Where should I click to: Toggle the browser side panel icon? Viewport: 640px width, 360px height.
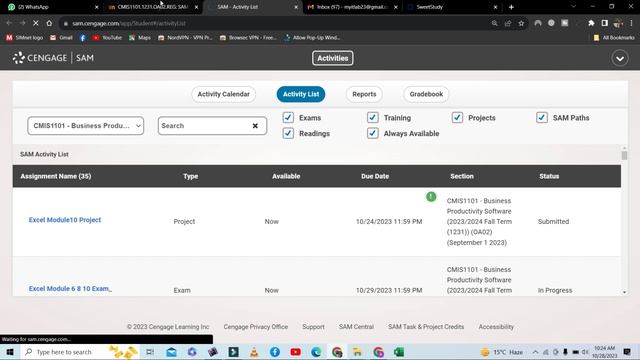click(x=604, y=23)
